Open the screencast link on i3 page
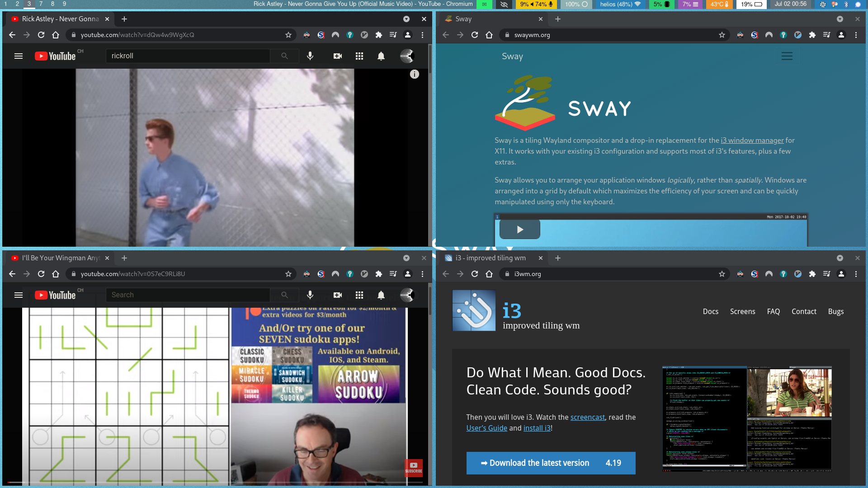 pos(588,417)
